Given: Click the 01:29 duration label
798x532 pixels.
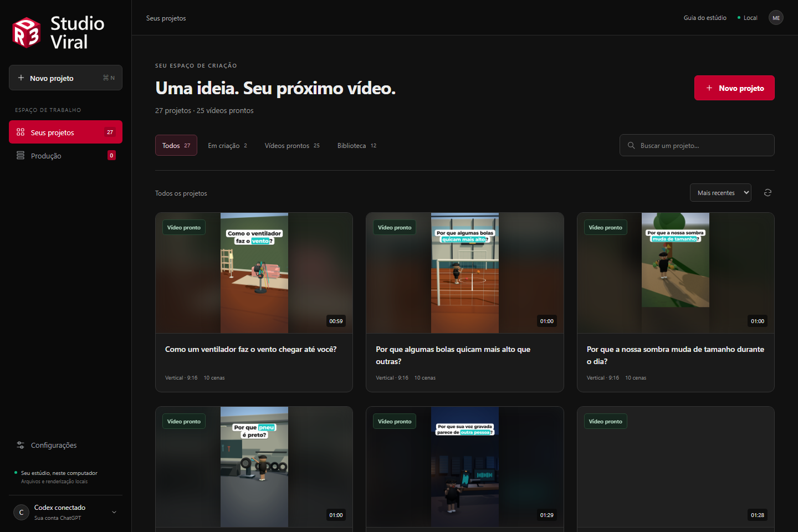Looking at the screenshot, I should (546, 515).
